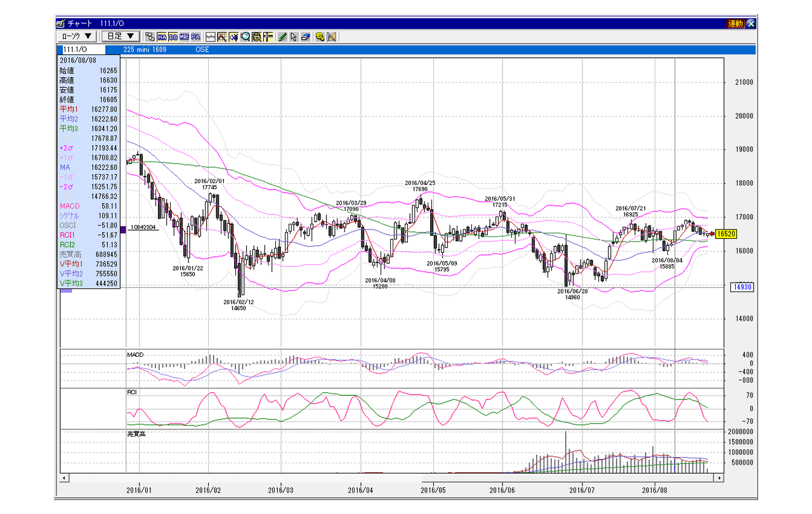This screenshot has height=514, width=812.
Task: Click the 2016/04/08 15280 low label
Action: 381,283
